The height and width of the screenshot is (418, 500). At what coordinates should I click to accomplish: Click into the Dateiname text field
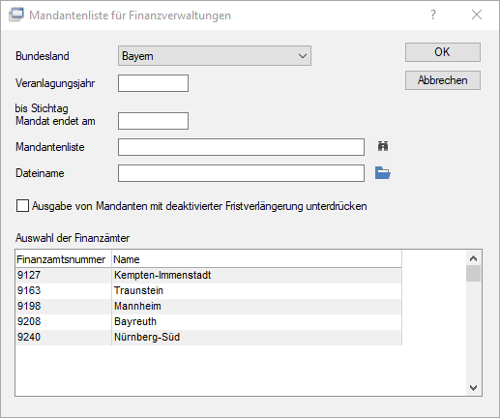[x=241, y=173]
